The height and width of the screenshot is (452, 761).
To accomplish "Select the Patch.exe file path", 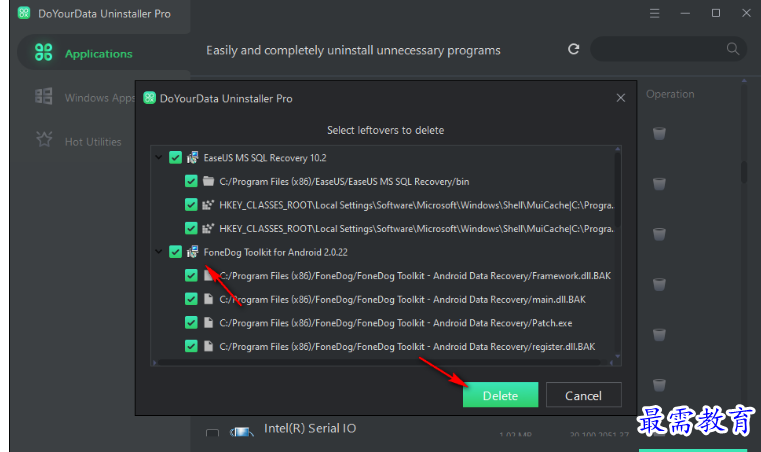I will pyautogui.click(x=396, y=323).
